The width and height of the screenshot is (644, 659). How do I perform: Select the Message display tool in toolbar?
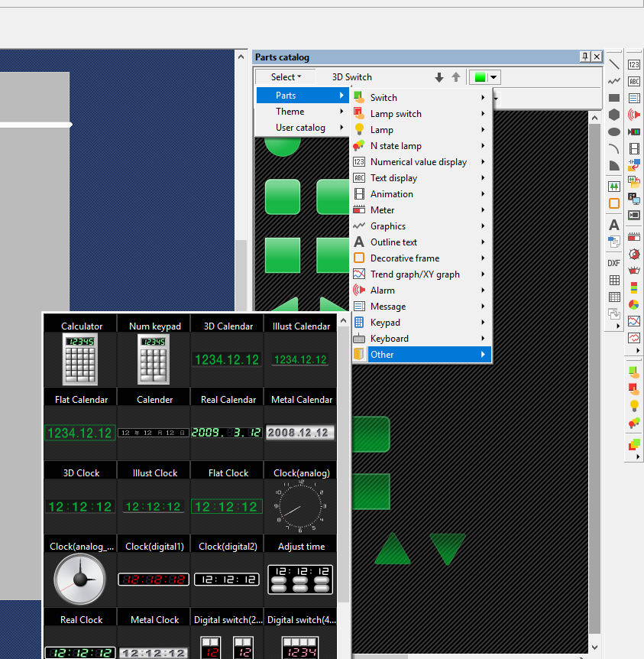[x=634, y=98]
